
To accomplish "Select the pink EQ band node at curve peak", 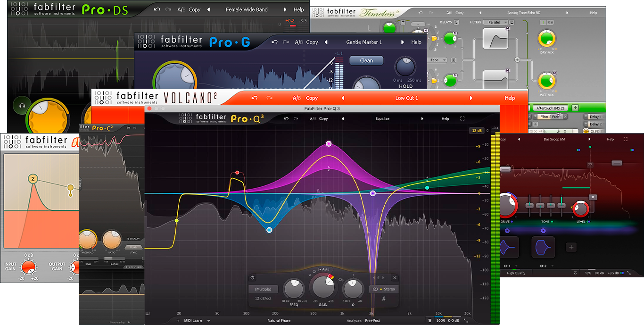I will (329, 144).
